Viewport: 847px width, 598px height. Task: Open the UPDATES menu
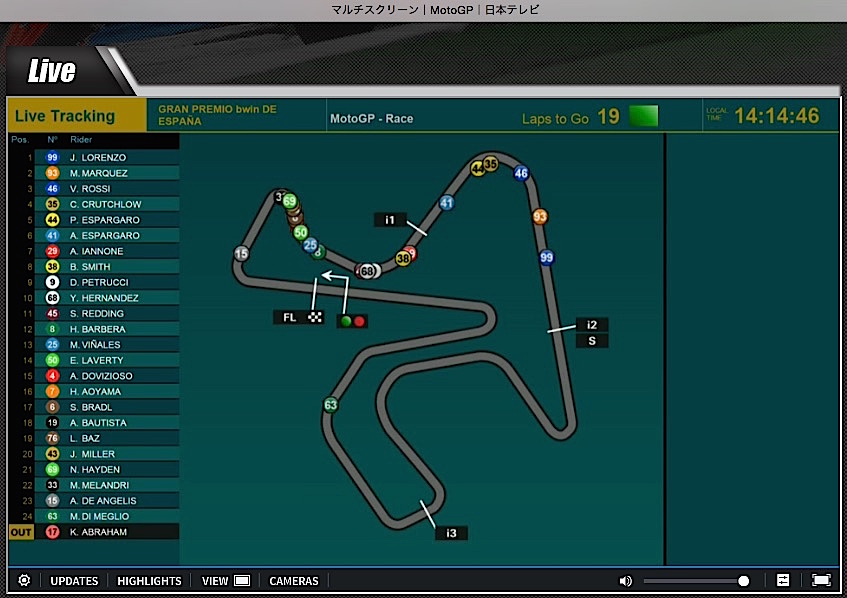point(74,581)
